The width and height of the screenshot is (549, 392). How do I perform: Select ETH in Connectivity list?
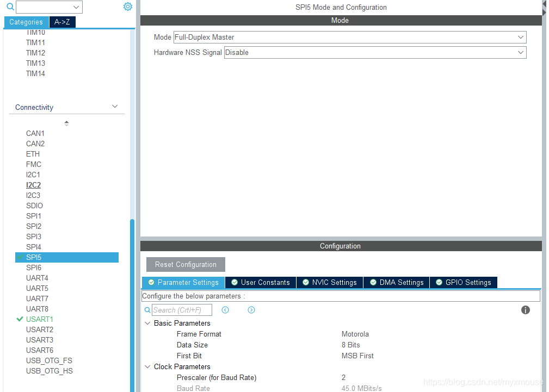coord(33,154)
